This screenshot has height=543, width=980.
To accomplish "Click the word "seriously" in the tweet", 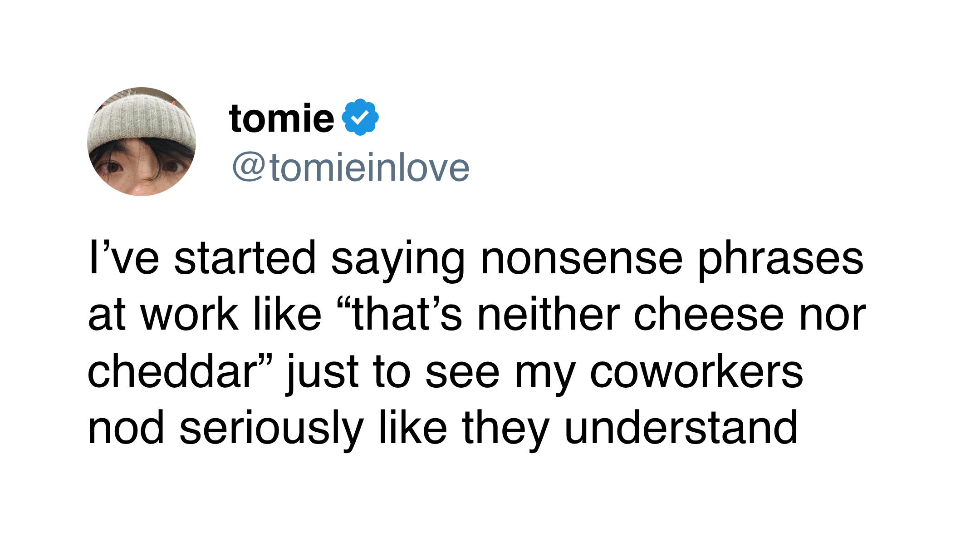I will click(271, 428).
